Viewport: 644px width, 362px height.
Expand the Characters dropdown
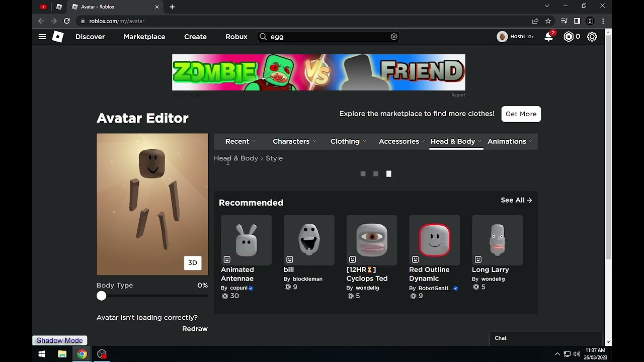click(x=294, y=141)
